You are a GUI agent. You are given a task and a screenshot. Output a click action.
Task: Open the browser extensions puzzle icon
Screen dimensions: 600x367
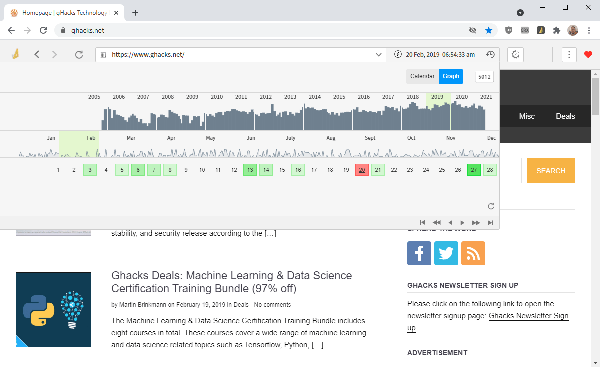(556, 30)
